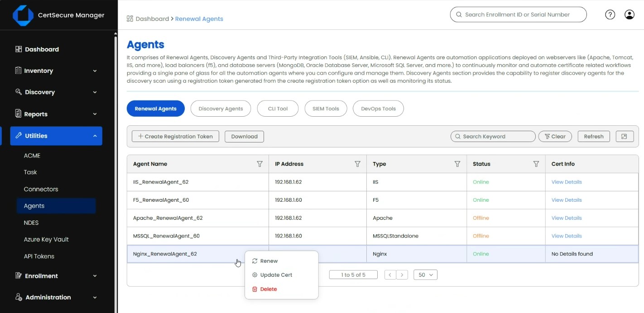Switch to the DevOps Tools tab
The width and height of the screenshot is (644, 313).
click(x=378, y=109)
